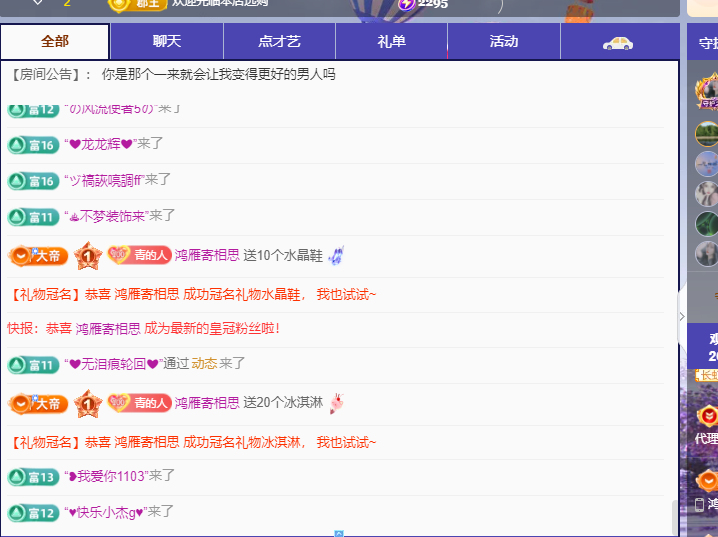Click the 快报 crown fan announcement line
The width and height of the screenshot is (718, 537).
[x=143, y=329]
